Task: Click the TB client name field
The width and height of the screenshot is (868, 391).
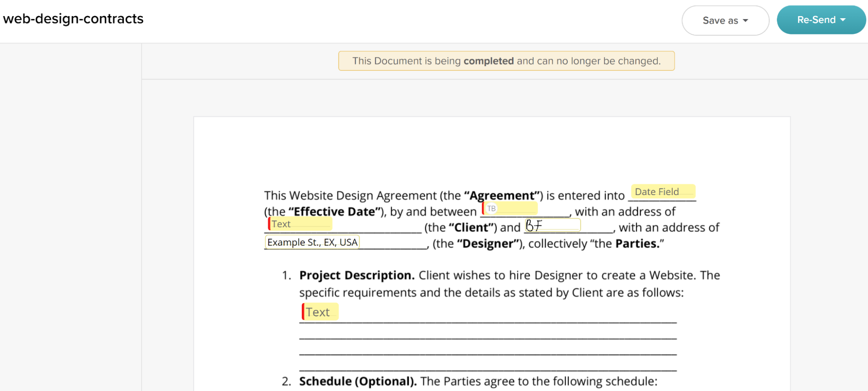Action: click(510, 208)
